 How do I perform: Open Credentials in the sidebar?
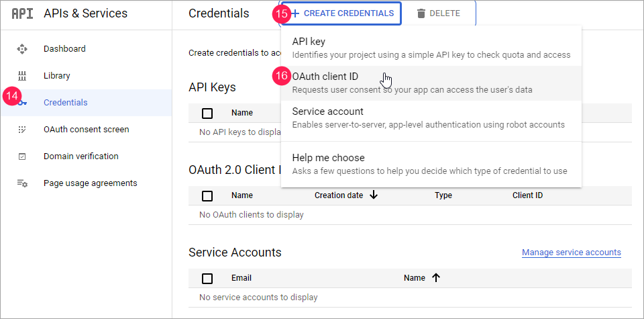tap(65, 103)
